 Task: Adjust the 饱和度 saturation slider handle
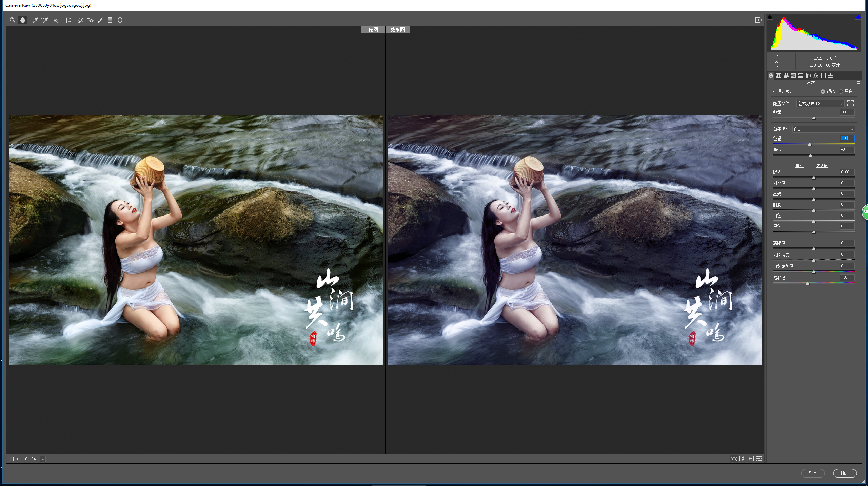[x=808, y=283]
